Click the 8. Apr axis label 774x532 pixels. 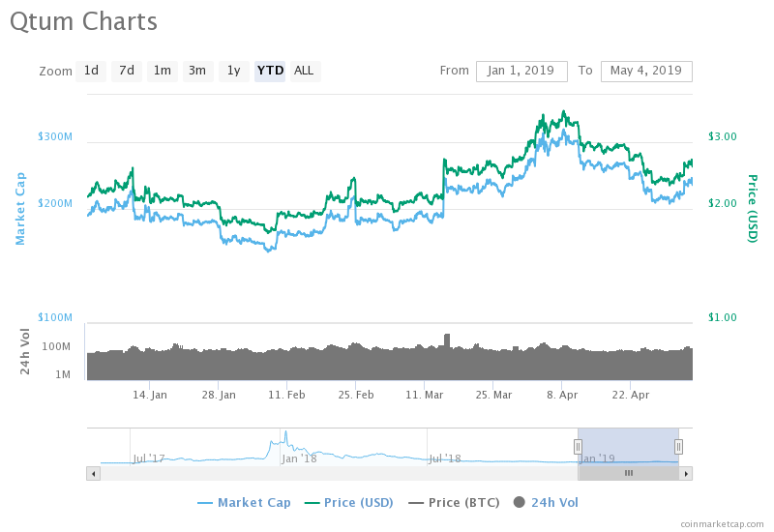pyautogui.click(x=562, y=395)
